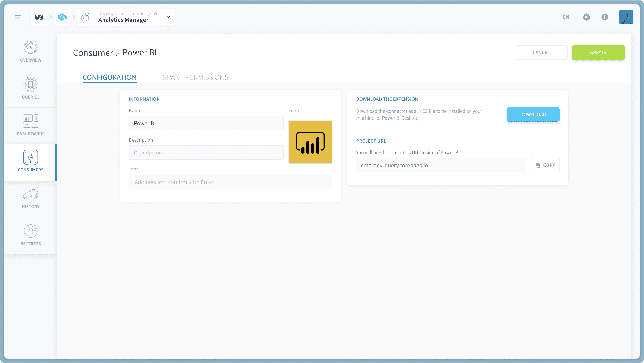Click the info icon in header
Screen dimensions: 644x363
point(605,17)
